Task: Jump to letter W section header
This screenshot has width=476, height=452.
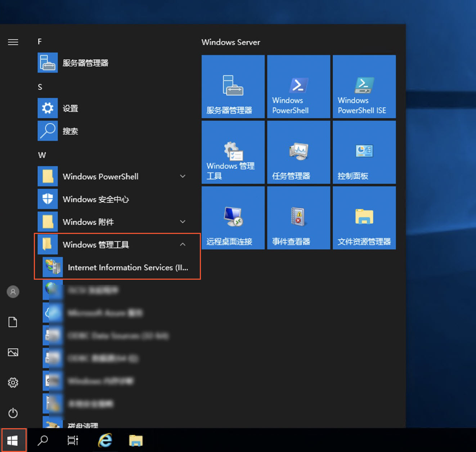Action: (42, 155)
